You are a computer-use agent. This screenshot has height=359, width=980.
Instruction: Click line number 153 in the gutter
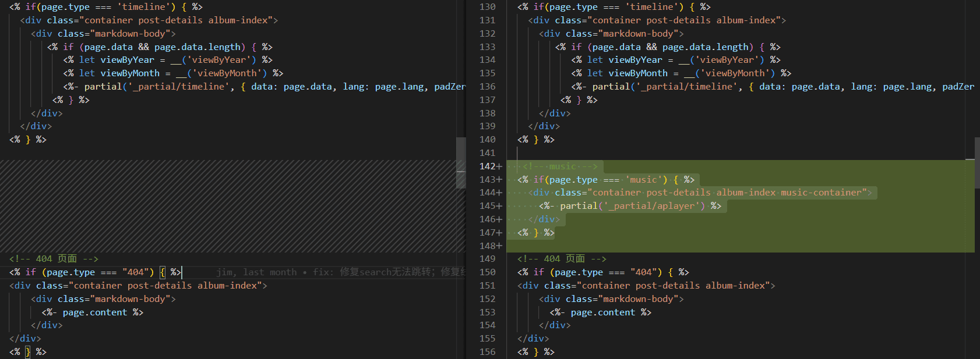[487, 312]
